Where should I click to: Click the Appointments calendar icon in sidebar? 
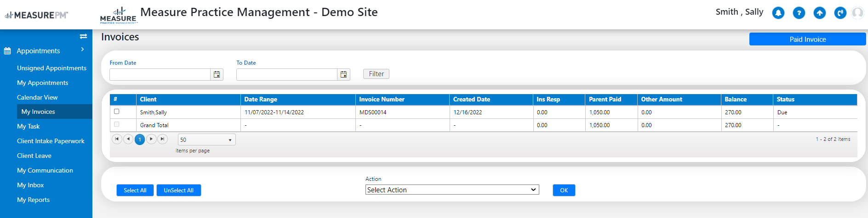coord(7,51)
